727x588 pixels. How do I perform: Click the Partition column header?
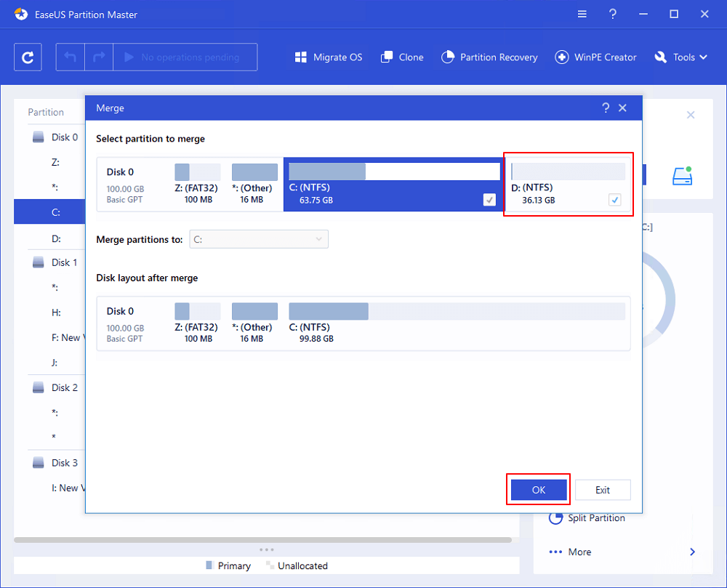pyautogui.click(x=46, y=112)
